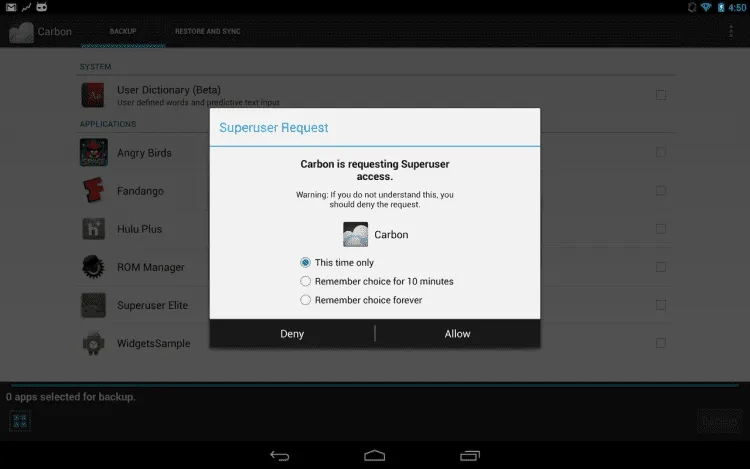Click the 'Angry Birds' list label

coord(144,153)
